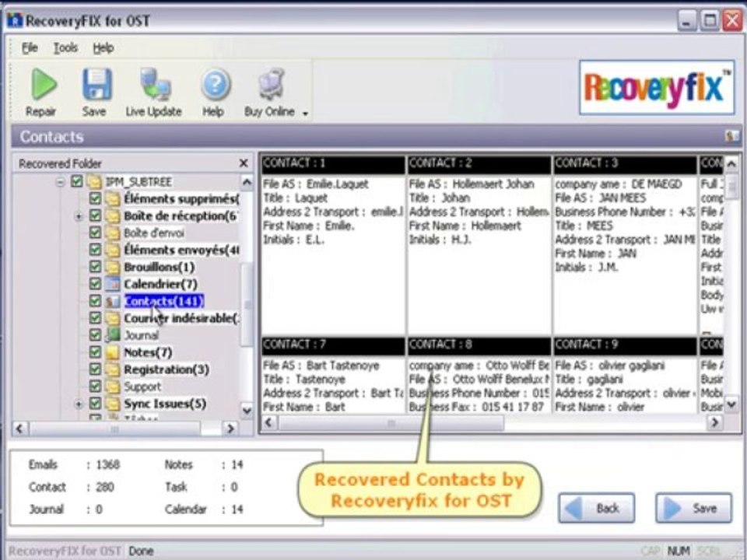The width and height of the screenshot is (747, 560).
Task: Click the CONTACT : 8 card header
Action: [x=479, y=345]
